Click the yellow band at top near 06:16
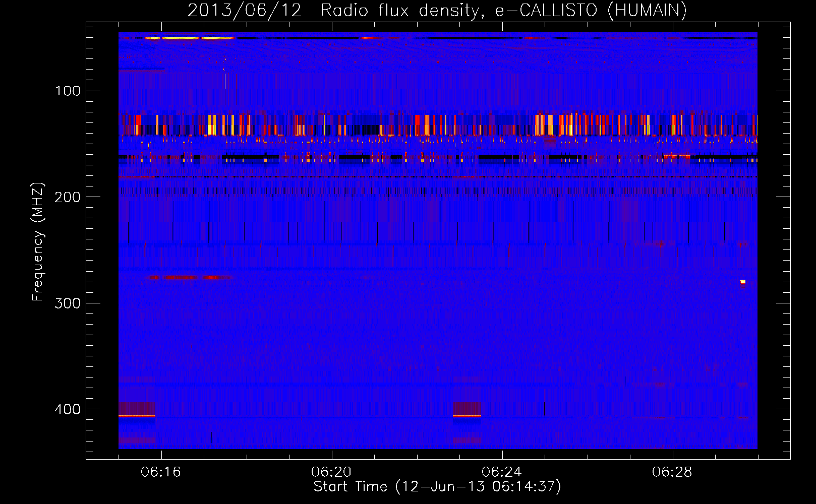Image resolution: width=816 pixels, height=504 pixels. pyautogui.click(x=189, y=38)
